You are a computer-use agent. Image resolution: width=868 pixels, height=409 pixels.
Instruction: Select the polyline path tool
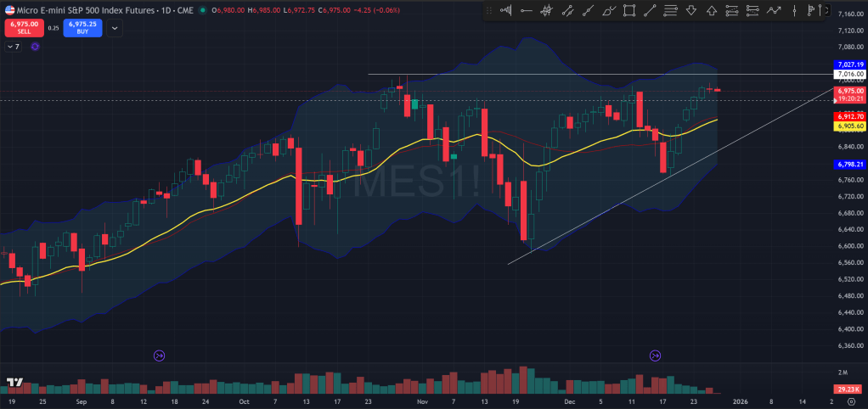tap(773, 11)
